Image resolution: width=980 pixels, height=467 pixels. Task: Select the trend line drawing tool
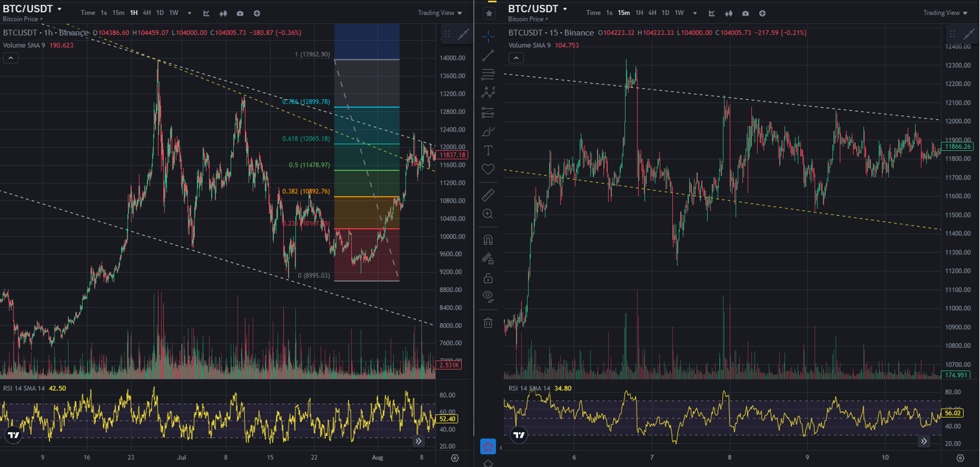click(488, 55)
